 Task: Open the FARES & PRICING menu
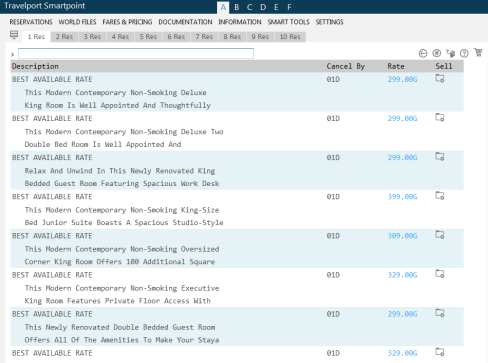click(x=127, y=22)
